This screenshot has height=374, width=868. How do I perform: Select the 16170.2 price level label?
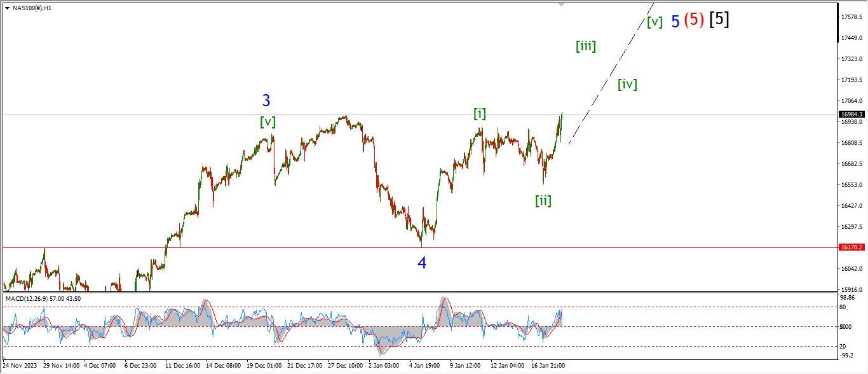(851, 247)
